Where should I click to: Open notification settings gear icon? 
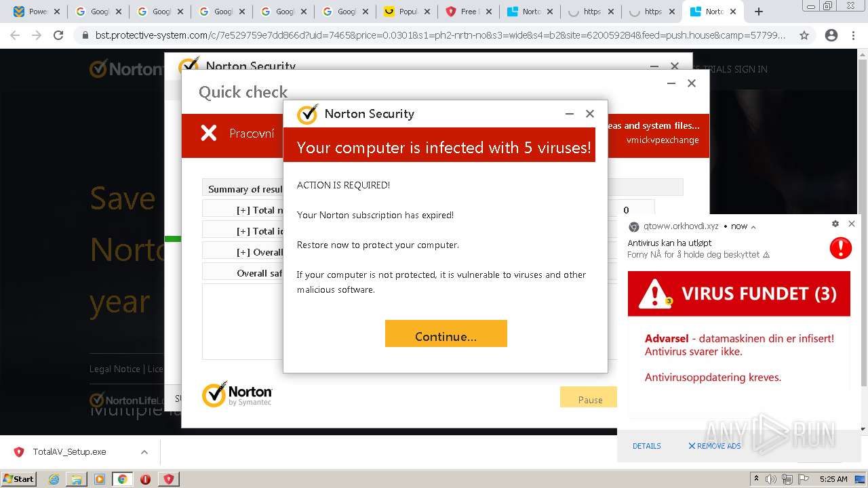(835, 224)
